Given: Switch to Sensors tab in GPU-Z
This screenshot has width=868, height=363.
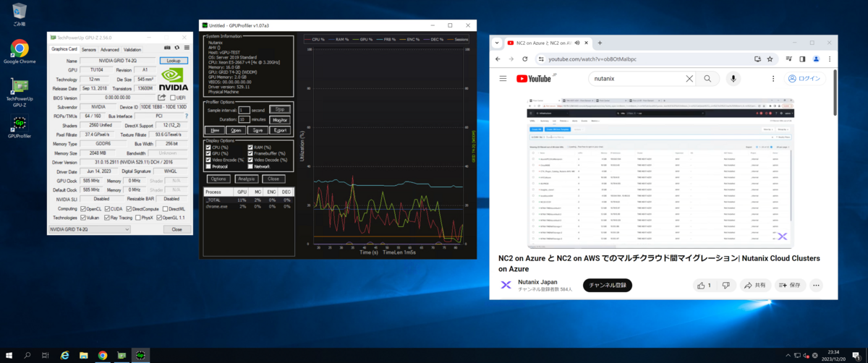Looking at the screenshot, I should pos(88,49).
